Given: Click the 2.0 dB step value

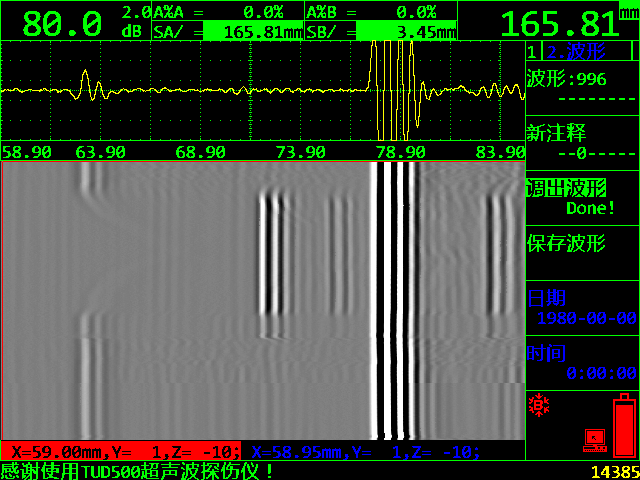Looking at the screenshot, I should pos(135,21).
